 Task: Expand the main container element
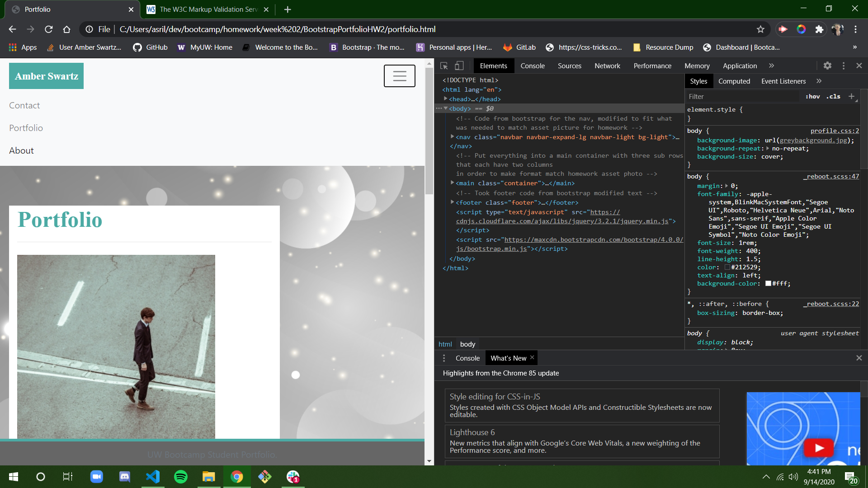(452, 183)
